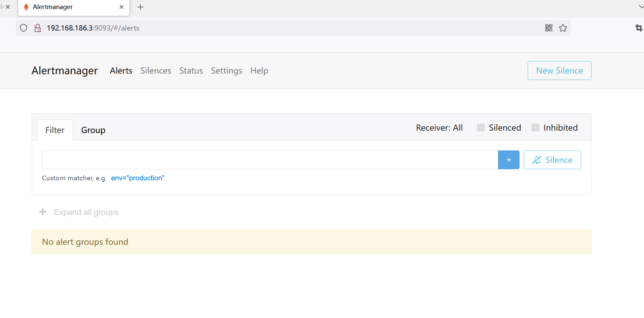The height and width of the screenshot is (318, 644).
Task: Toggle the Inhibited checkbox
Action: (535, 128)
